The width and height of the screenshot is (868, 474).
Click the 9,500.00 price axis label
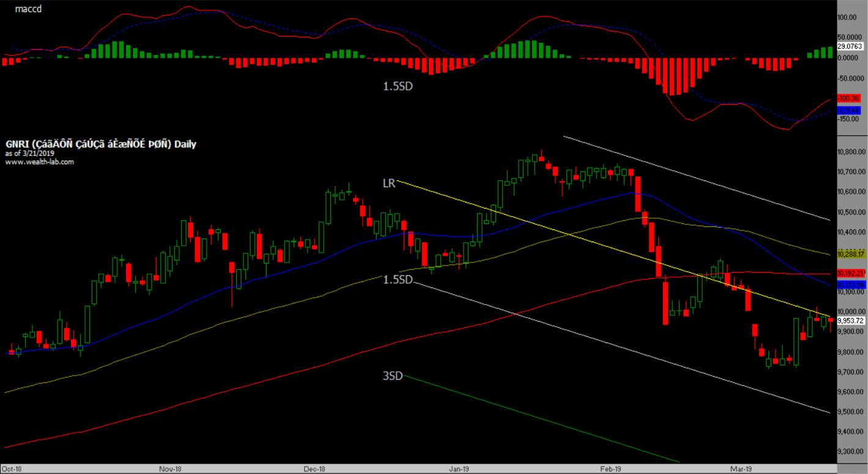[x=850, y=412]
